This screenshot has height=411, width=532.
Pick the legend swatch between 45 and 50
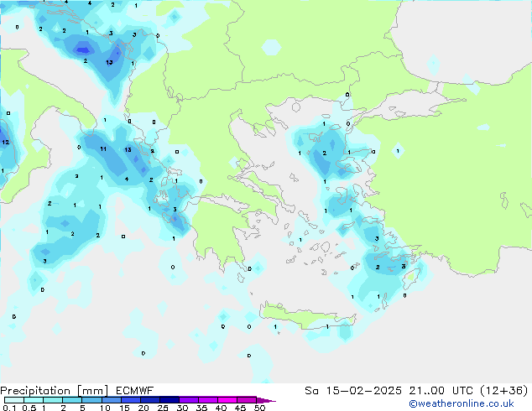pos(247,400)
